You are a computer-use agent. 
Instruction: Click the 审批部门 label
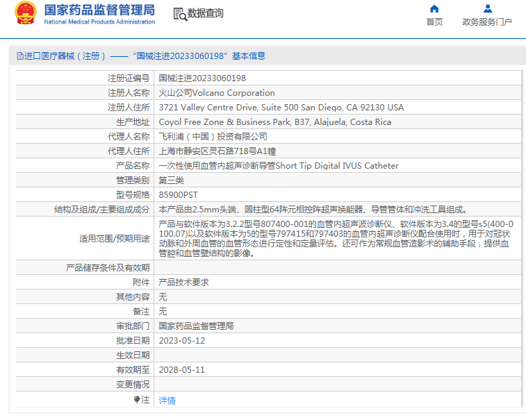coord(133,326)
